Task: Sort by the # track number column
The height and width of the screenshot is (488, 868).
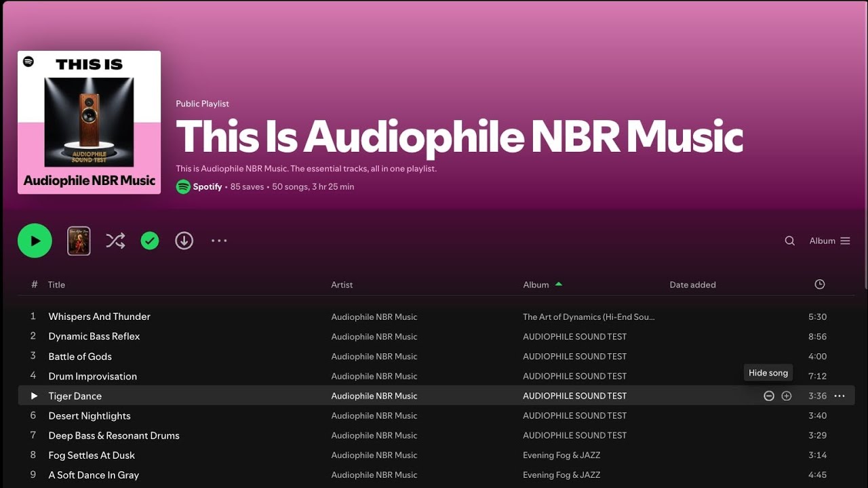Action: pyautogui.click(x=34, y=285)
